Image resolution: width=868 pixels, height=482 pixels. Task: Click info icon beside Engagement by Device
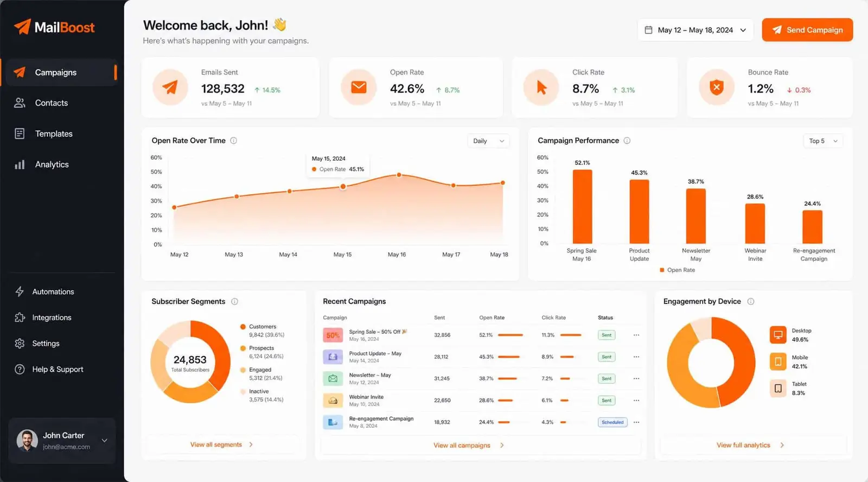tap(751, 301)
